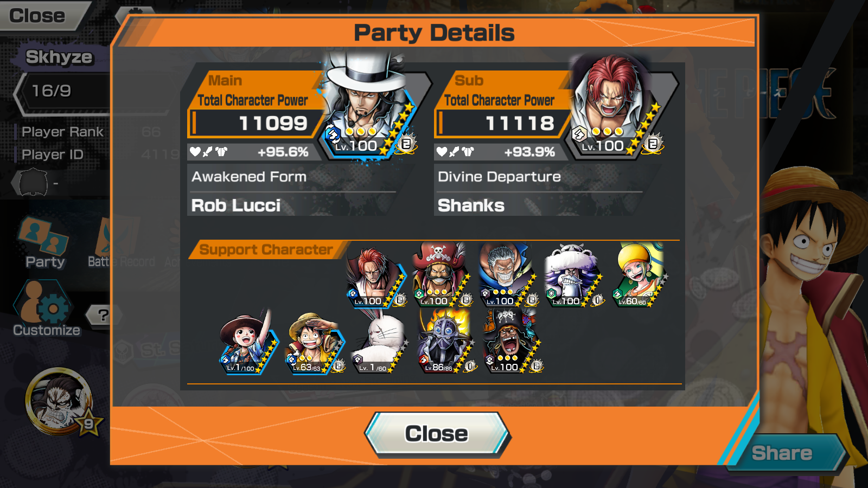Open the Customize menu

pyautogui.click(x=46, y=309)
